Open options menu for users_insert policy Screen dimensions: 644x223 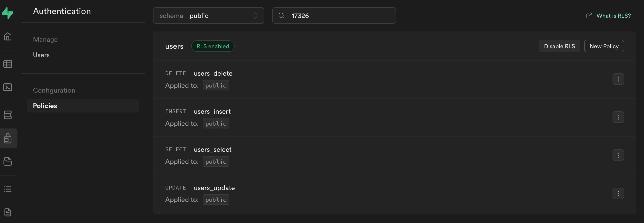click(x=618, y=117)
